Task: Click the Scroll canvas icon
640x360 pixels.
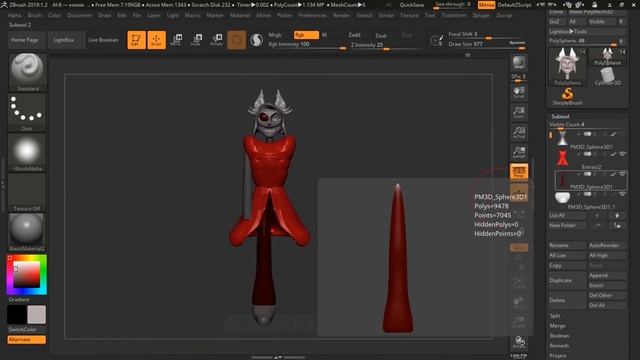Action: coord(519,92)
